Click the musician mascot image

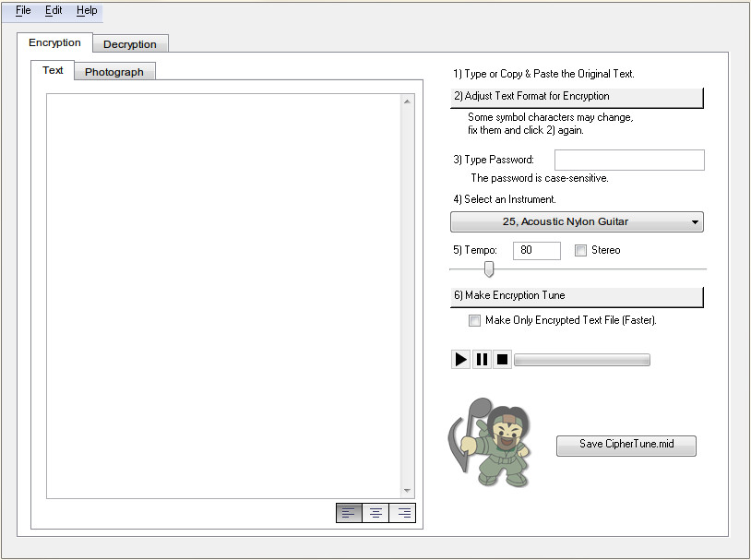pyautogui.click(x=490, y=442)
